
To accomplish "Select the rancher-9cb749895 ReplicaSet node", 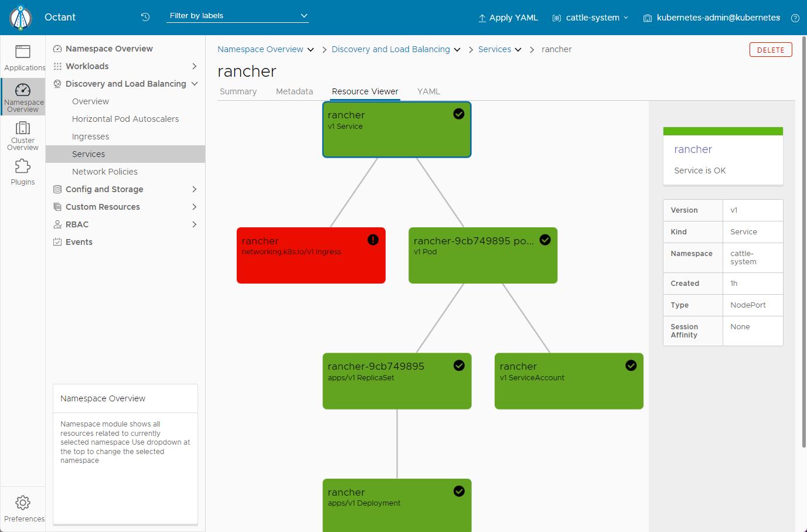I will pyautogui.click(x=397, y=381).
